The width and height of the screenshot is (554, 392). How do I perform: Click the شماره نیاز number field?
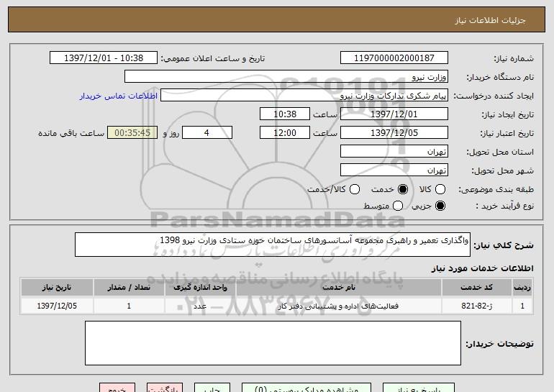394,58
